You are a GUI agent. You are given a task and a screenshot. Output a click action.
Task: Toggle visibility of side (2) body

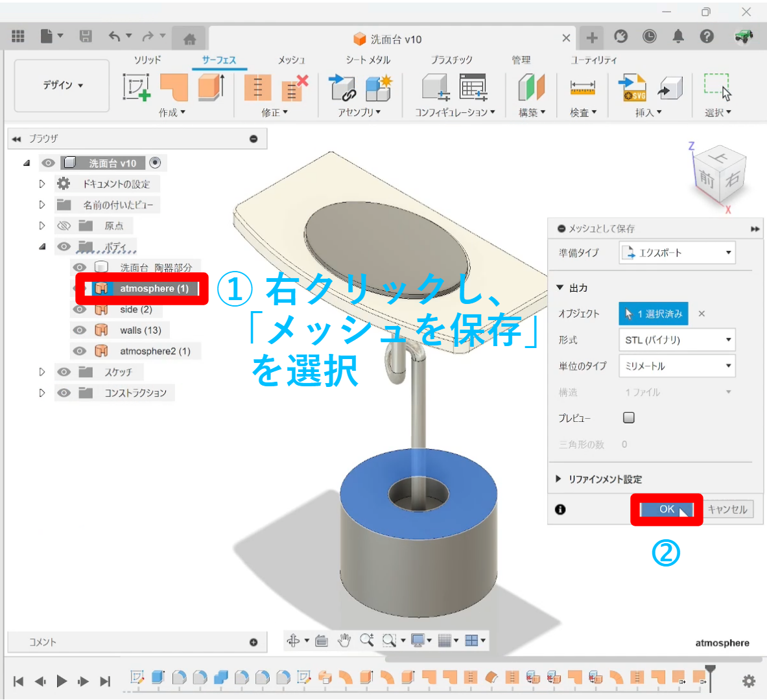[x=80, y=309]
